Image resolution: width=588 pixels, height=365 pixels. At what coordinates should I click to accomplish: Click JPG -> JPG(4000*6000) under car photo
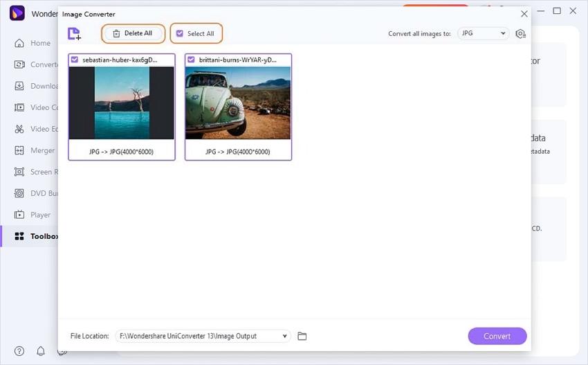click(x=238, y=152)
